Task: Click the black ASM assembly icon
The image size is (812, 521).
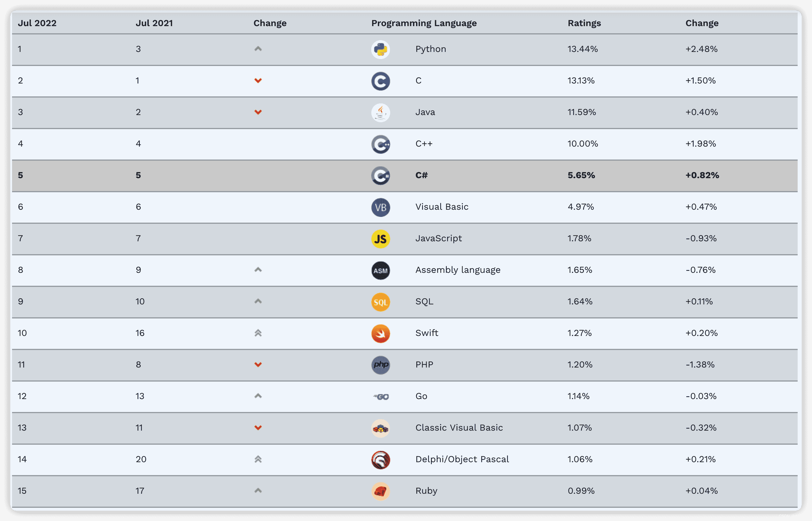Action: 381,270
